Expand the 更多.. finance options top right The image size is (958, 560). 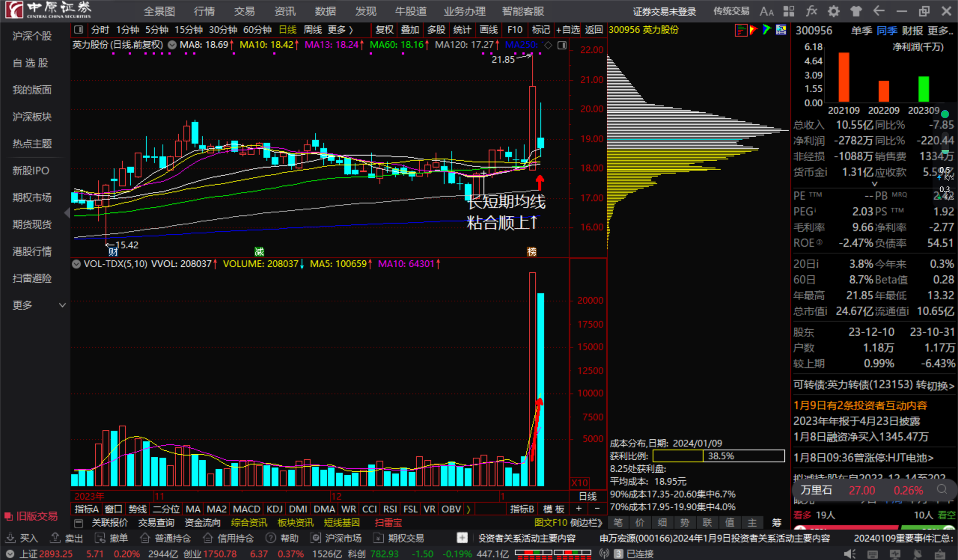(941, 31)
